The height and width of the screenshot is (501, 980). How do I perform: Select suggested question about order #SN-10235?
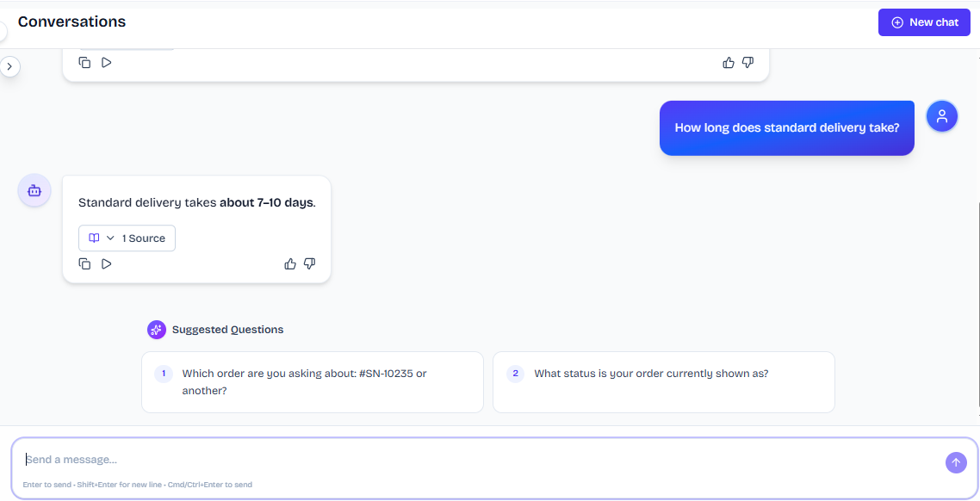(x=313, y=381)
